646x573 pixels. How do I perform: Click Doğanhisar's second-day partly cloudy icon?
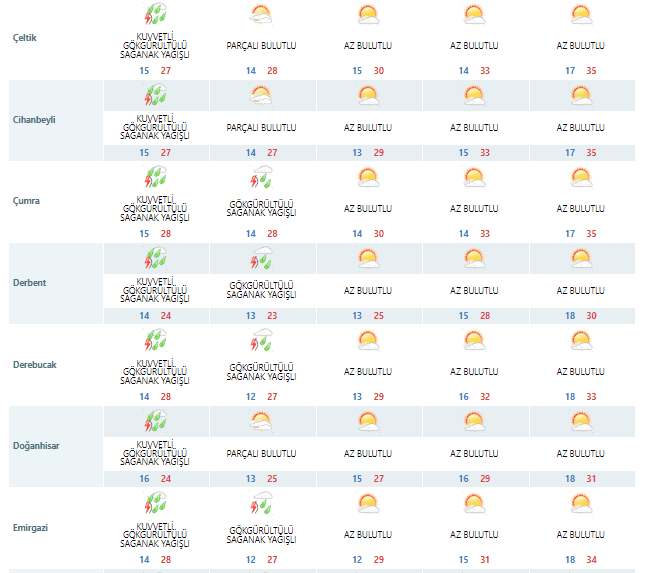tap(261, 421)
